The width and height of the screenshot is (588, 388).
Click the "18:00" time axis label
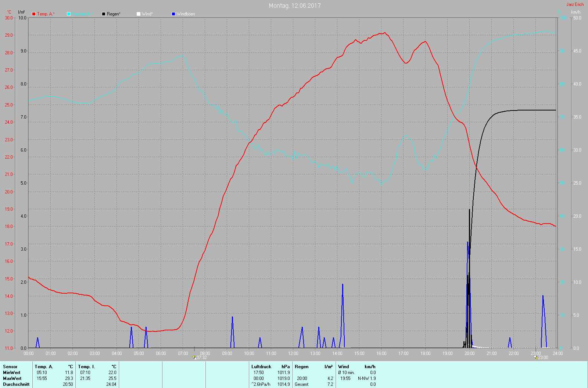(x=426, y=353)
